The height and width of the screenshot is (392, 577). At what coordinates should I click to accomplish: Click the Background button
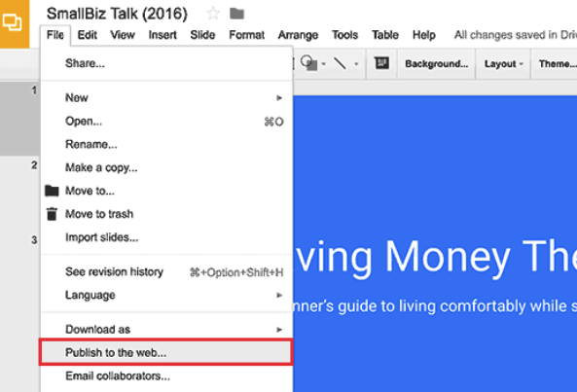point(437,63)
